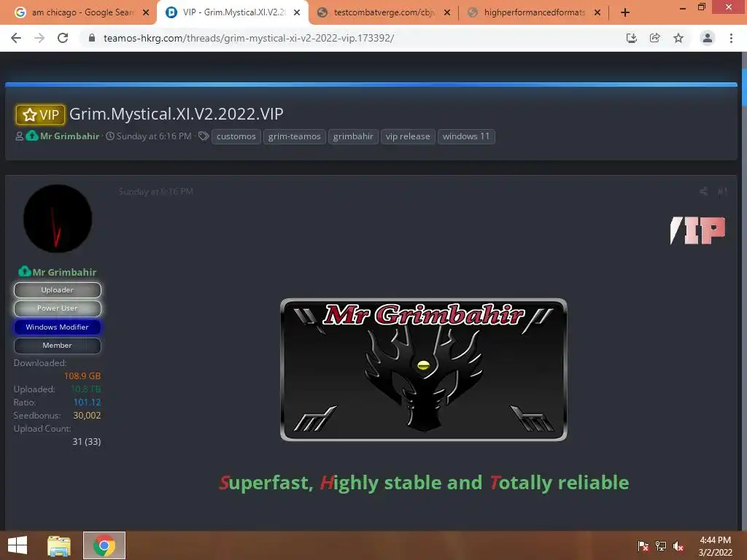The width and height of the screenshot is (747, 560).
Task: Switch to the highperformancedformats tab
Action: (x=533, y=13)
